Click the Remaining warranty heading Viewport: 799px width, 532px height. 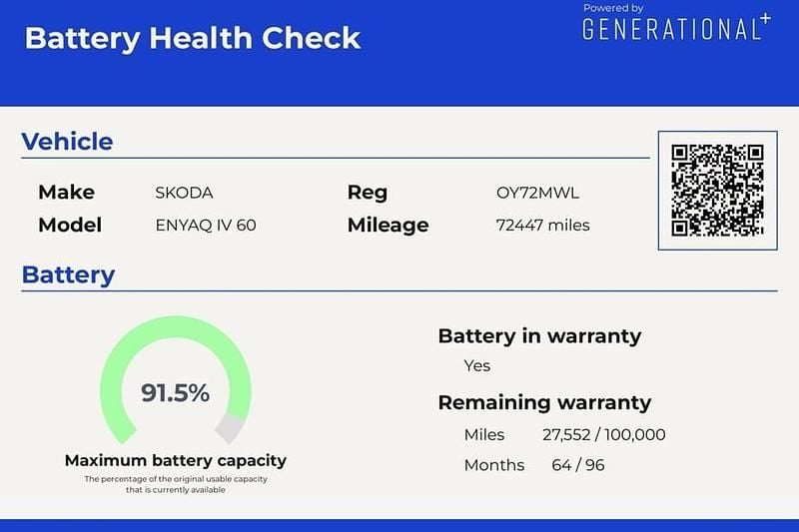(x=544, y=402)
